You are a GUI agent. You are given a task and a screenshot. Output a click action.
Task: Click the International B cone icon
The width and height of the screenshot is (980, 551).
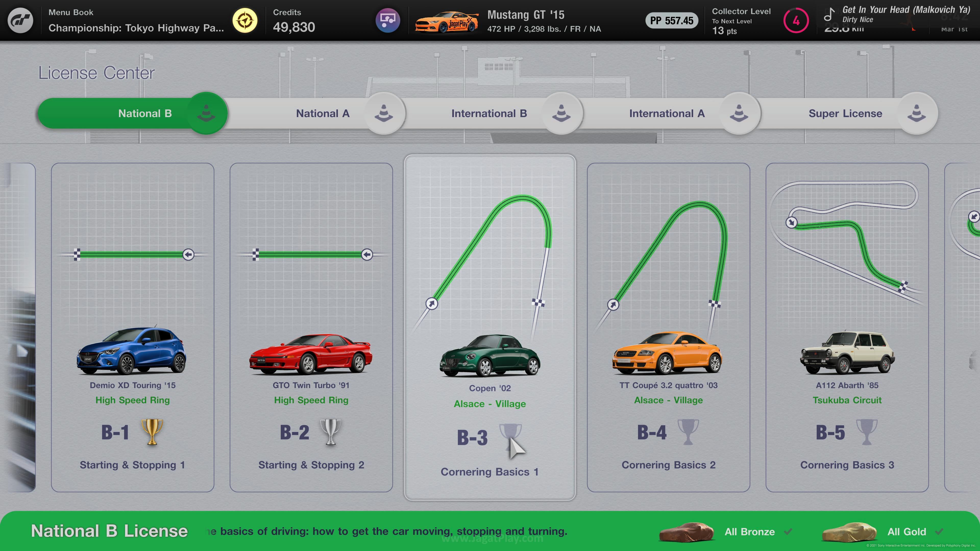[561, 113]
